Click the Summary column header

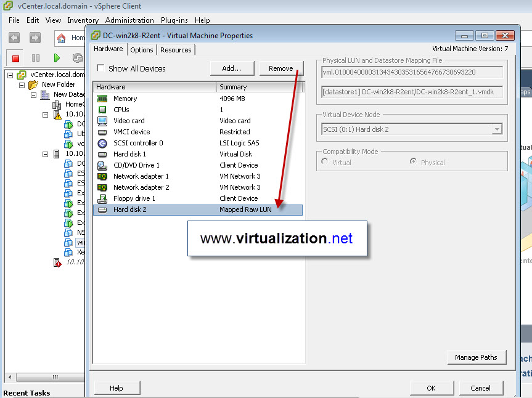click(x=259, y=87)
